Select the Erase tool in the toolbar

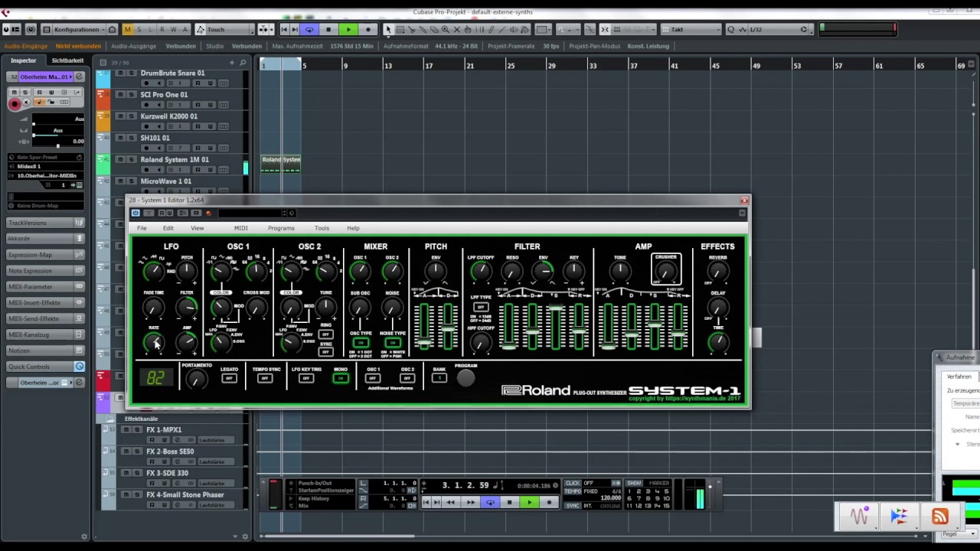[x=434, y=29]
